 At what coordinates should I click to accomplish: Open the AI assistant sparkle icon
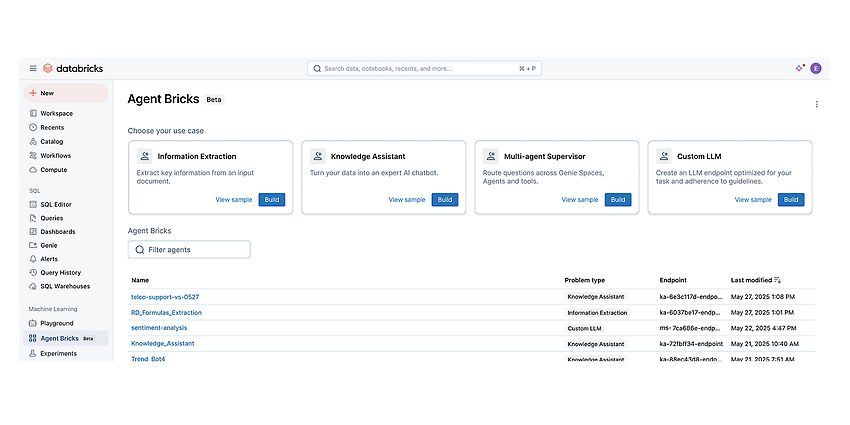[x=800, y=68]
